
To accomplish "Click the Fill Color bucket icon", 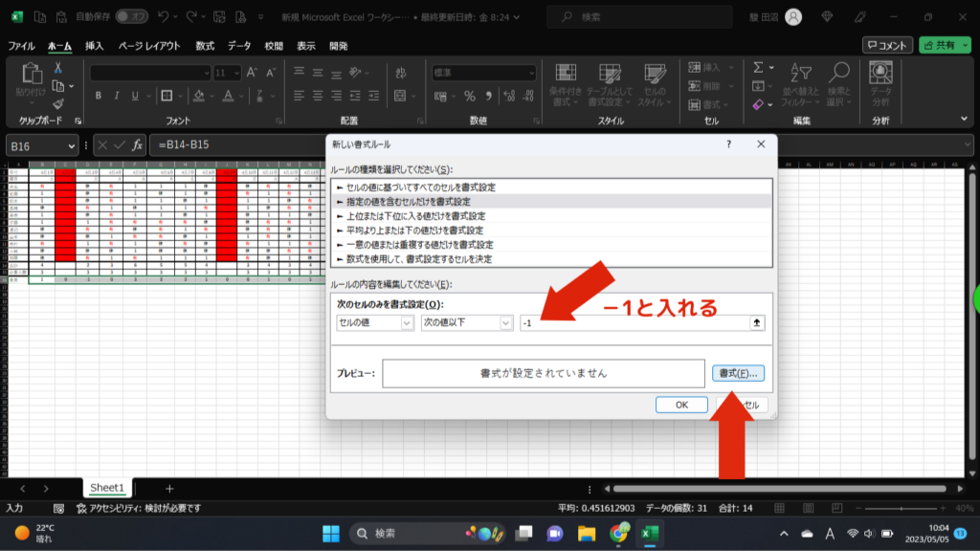I will [199, 96].
